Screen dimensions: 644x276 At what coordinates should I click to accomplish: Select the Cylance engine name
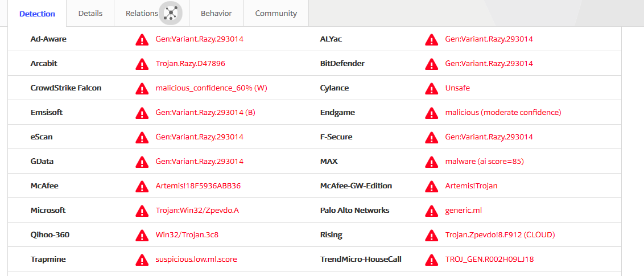click(x=335, y=88)
